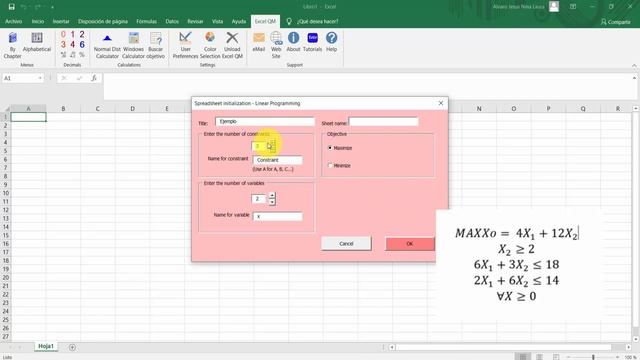Switch to normal view in status bar
This screenshot has width=640, height=360.
tap(522, 357)
